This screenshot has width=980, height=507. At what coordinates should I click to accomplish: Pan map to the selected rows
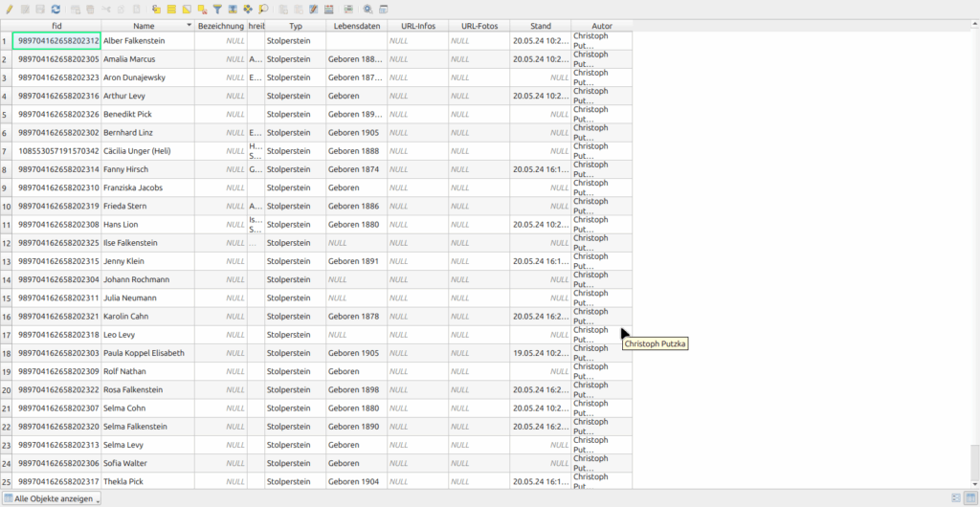coord(248,9)
